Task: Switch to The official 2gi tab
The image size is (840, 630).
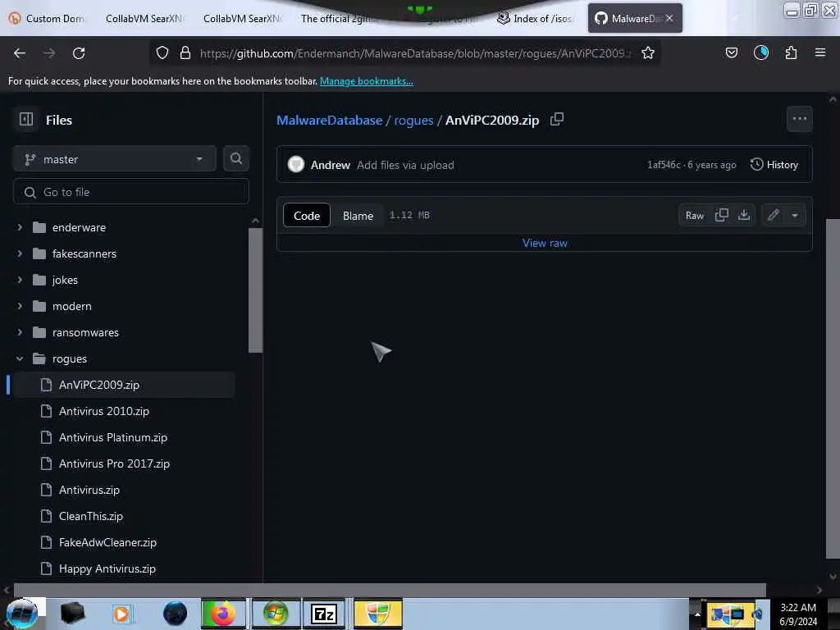Action: (337, 18)
